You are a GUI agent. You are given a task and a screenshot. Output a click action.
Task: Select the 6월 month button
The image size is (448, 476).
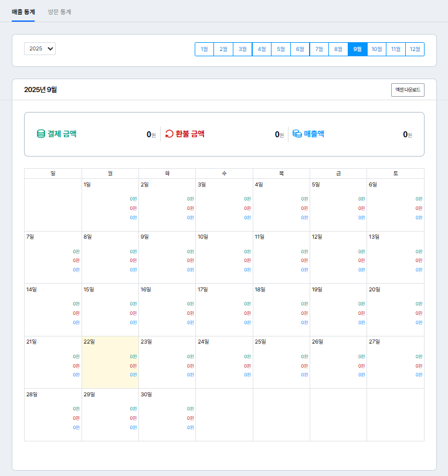pos(300,49)
